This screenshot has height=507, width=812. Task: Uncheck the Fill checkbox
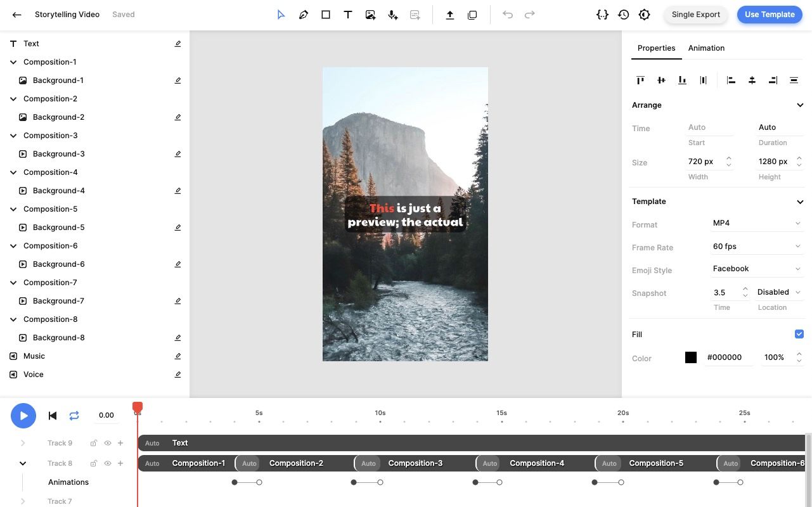point(799,334)
